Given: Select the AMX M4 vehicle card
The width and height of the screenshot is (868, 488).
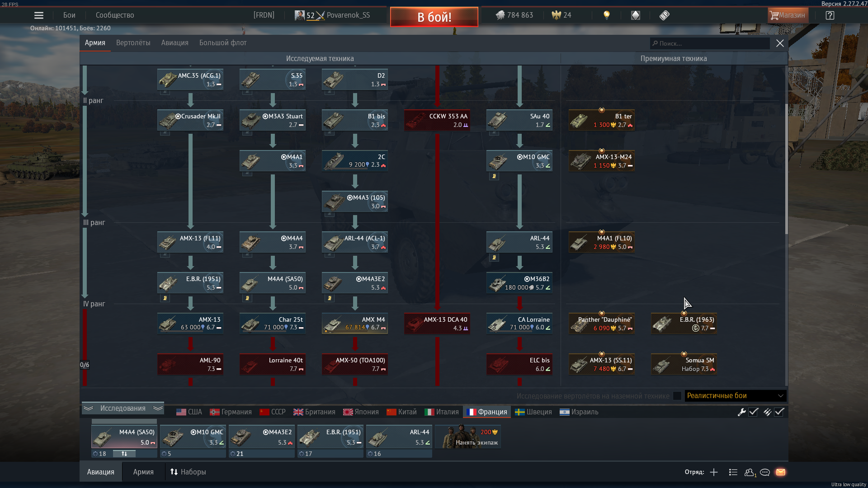Looking at the screenshot, I should pyautogui.click(x=354, y=324).
